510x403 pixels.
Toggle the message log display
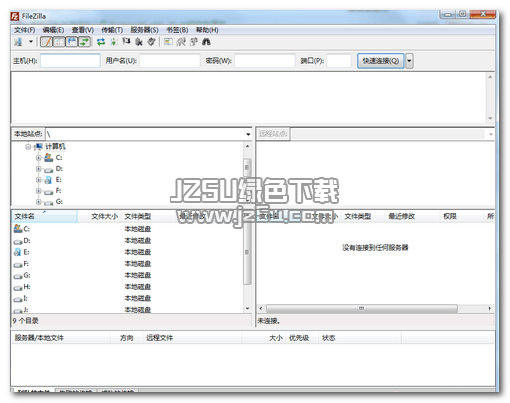pos(46,42)
